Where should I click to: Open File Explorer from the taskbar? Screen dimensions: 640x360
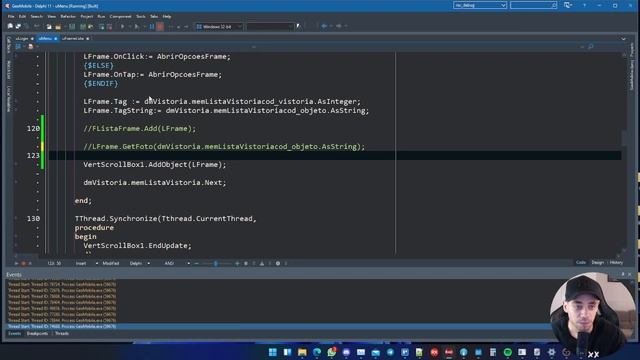pyautogui.click(x=302, y=352)
